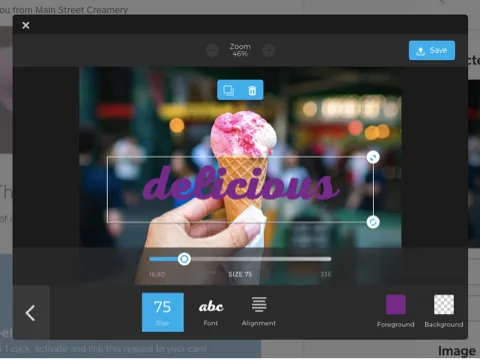Click the bottom corner rotate handle
480x360 pixels.
[x=373, y=222]
